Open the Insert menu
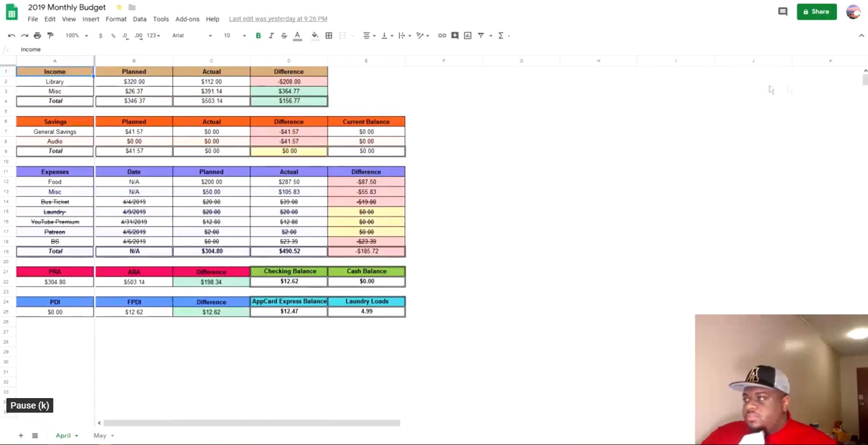The image size is (868, 445). click(x=91, y=19)
